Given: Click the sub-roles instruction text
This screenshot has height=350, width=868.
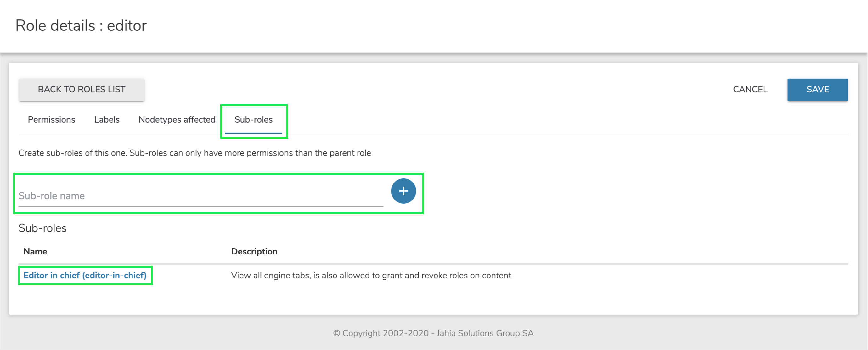Looking at the screenshot, I should pos(194,152).
